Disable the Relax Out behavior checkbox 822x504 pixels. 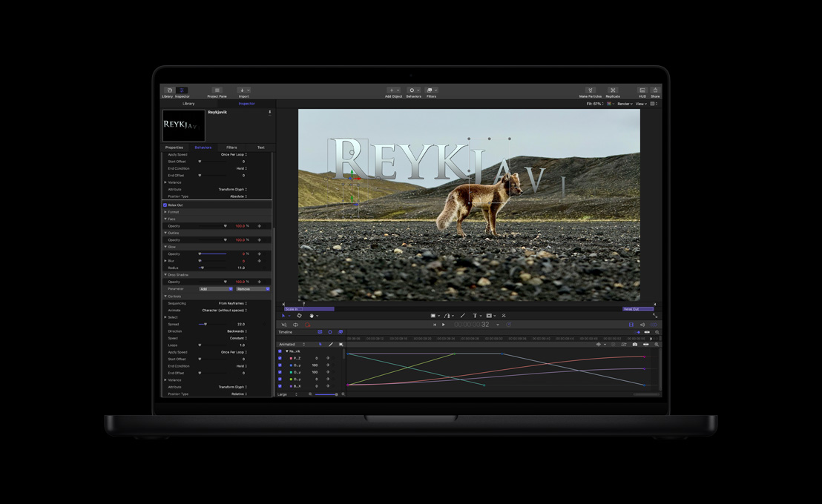164,205
